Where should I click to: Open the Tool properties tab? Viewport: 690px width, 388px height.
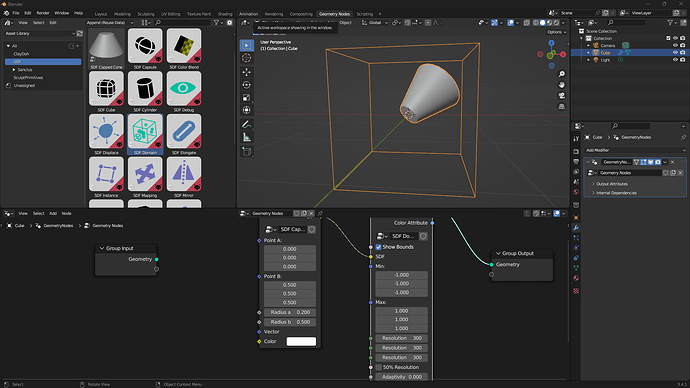[x=576, y=139]
